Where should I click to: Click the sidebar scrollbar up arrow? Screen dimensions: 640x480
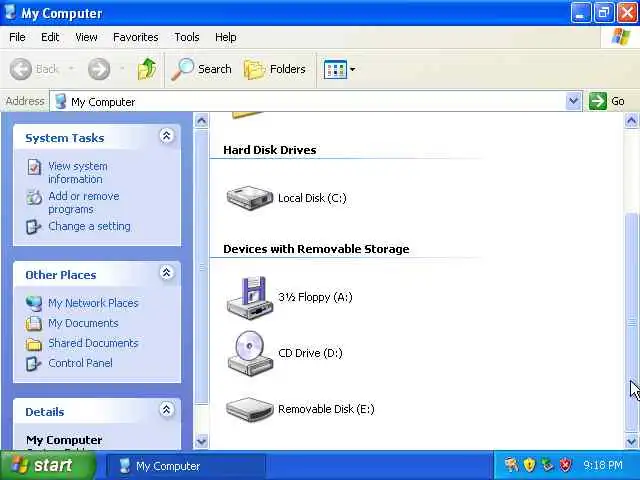click(201, 121)
